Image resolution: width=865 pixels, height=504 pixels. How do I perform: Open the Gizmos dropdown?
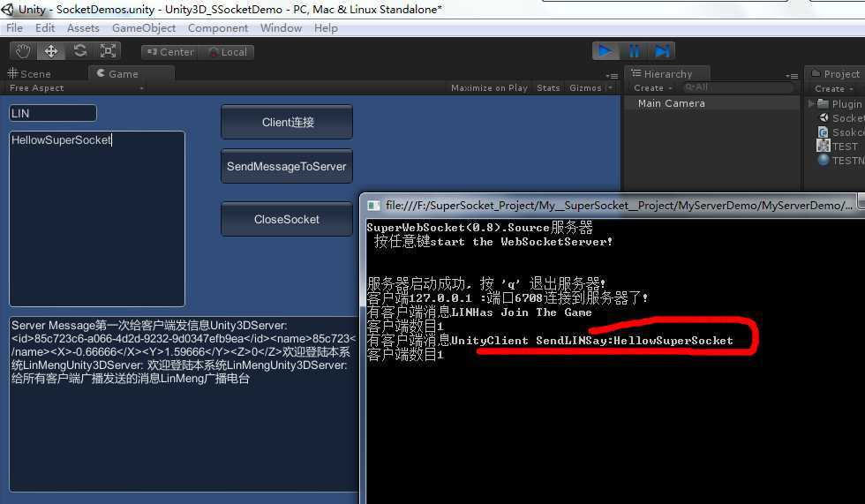(590, 87)
